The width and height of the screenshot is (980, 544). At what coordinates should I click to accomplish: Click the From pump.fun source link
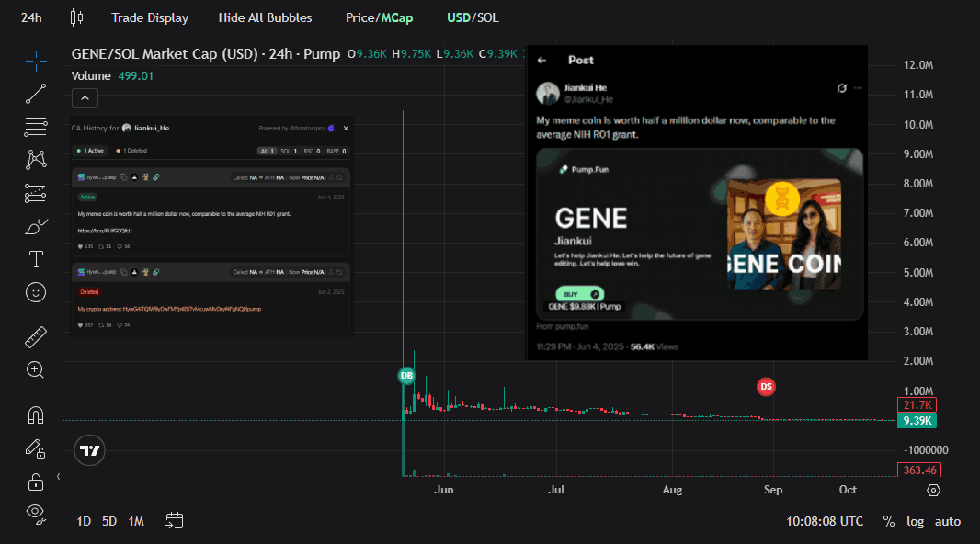pyautogui.click(x=563, y=326)
